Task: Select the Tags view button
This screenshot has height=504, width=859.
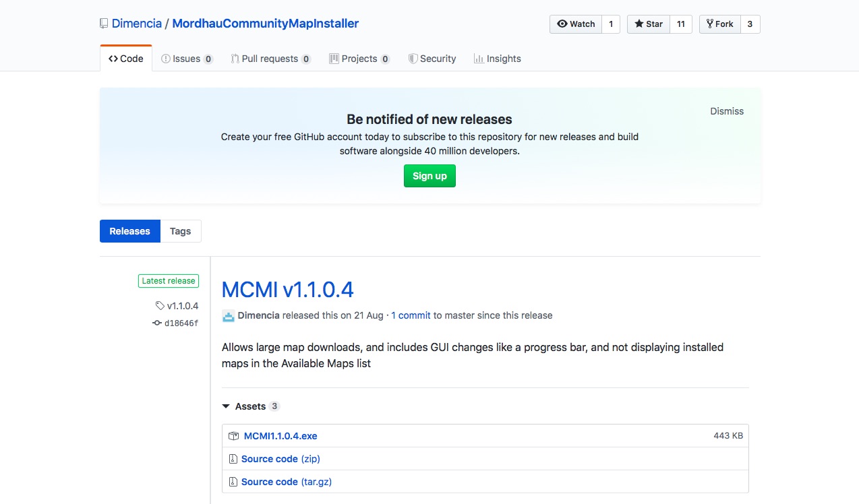Action: pos(180,231)
